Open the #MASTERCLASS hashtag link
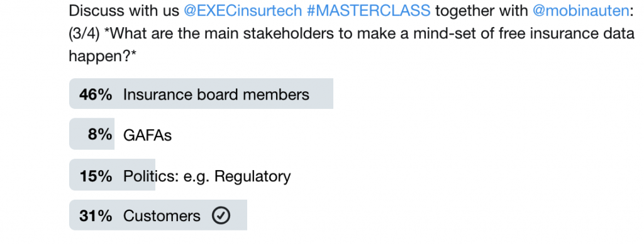The image size is (644, 245). 369,11
